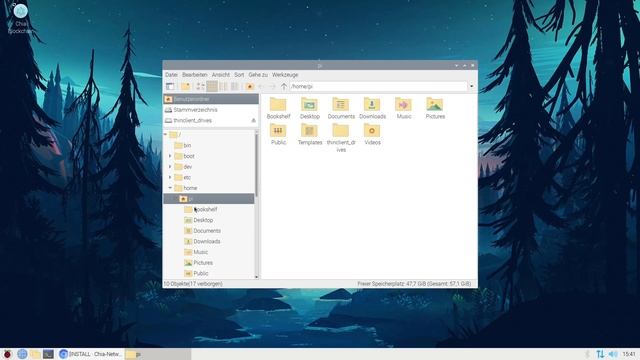
Task: Launch the file manager from the taskbar
Action: [x=35, y=354]
